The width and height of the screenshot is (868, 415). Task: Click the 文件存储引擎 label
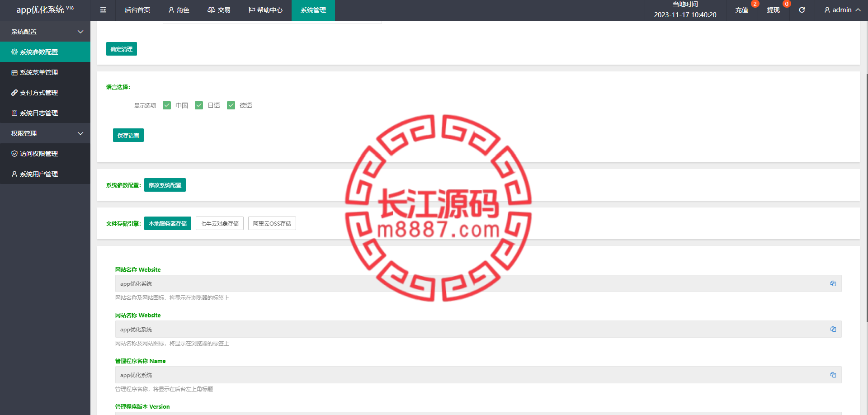click(x=123, y=223)
